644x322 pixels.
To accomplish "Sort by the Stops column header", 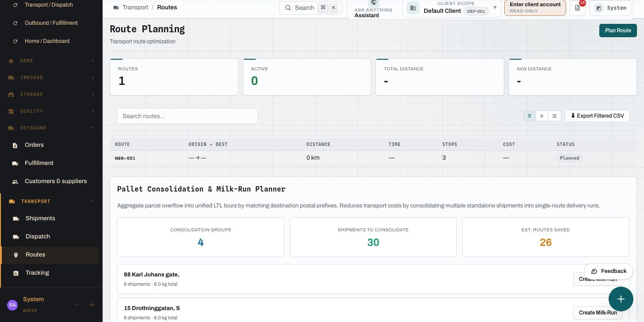I will (x=450, y=145).
